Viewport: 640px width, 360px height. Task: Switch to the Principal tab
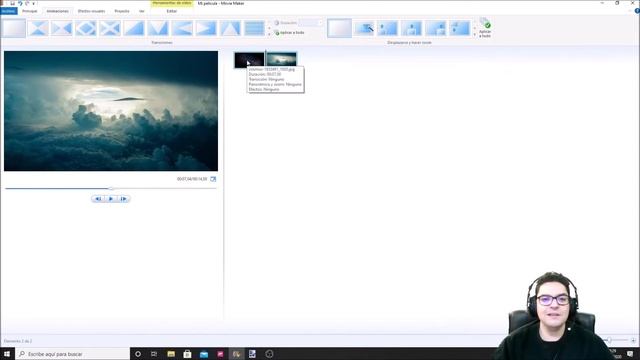[x=29, y=11]
